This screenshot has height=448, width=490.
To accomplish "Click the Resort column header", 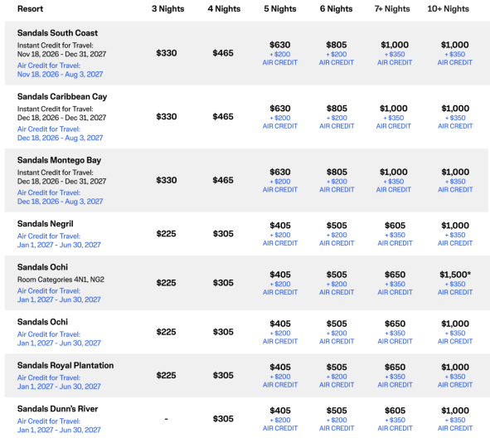I will coord(30,9).
